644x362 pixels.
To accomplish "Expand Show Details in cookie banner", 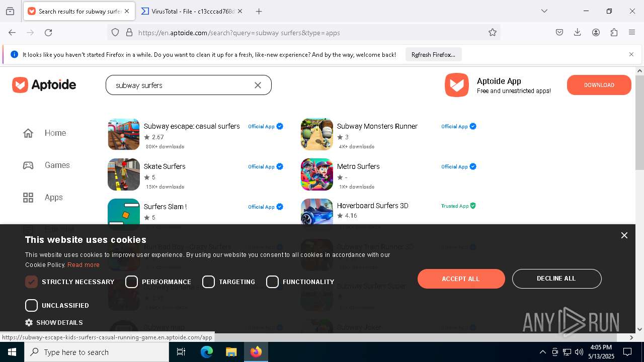I will (x=54, y=323).
